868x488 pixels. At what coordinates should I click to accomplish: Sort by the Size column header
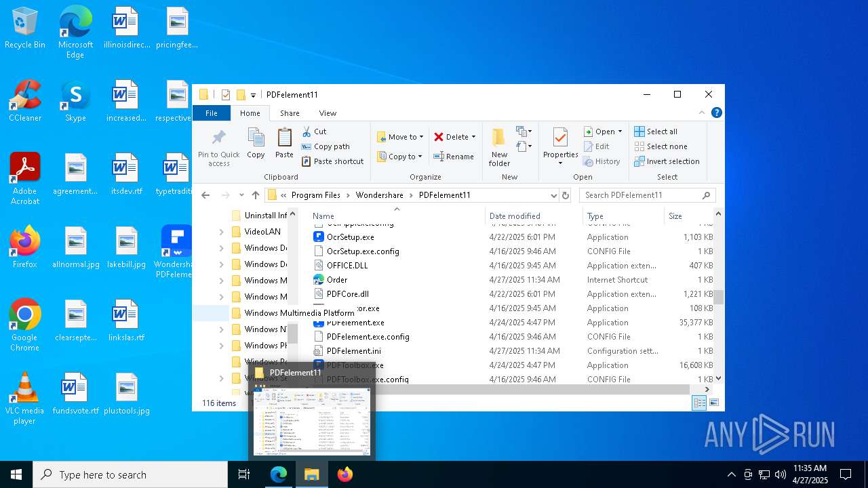click(688, 216)
